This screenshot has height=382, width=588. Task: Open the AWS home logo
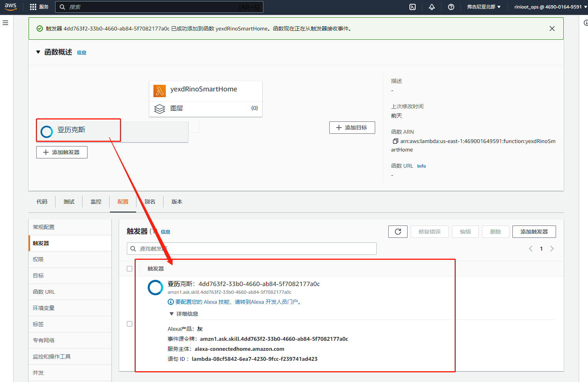[x=10, y=7]
